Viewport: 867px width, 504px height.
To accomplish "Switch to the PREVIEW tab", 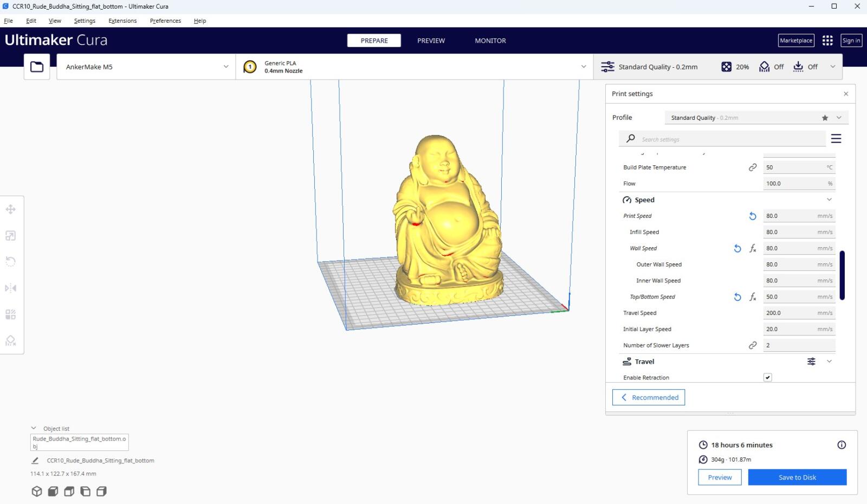I will coord(431,41).
